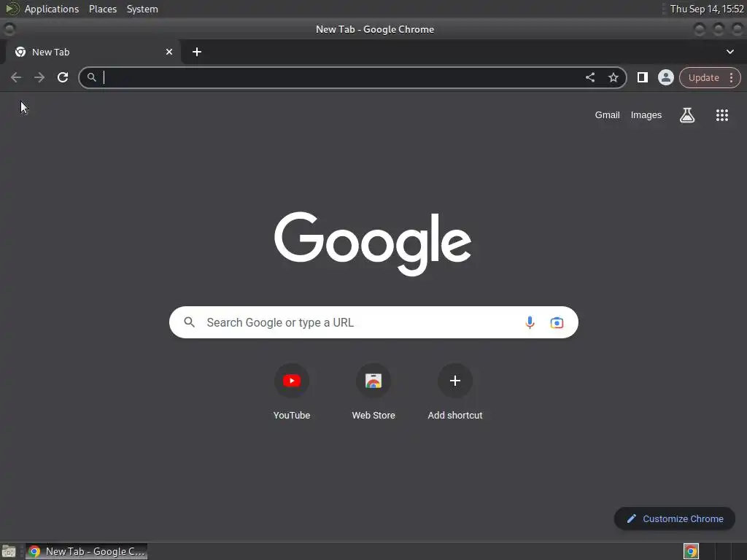
Task: Open the YouTube shortcut
Action: click(x=292, y=392)
